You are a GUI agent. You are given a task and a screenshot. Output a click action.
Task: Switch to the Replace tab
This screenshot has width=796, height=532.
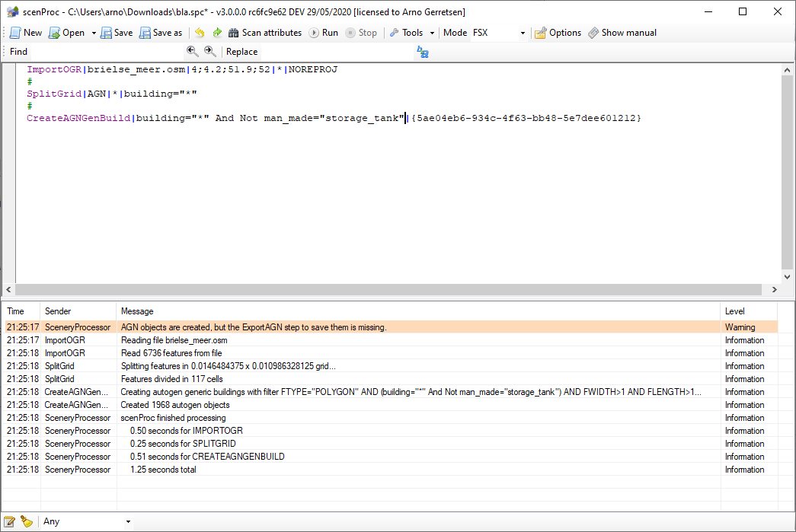coord(241,51)
